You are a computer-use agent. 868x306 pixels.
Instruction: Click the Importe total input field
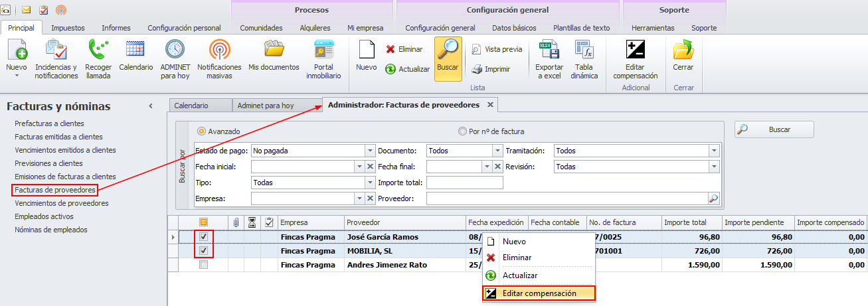(464, 183)
